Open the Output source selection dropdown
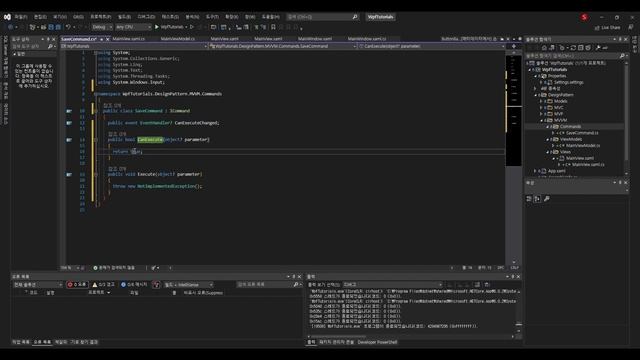The height and width of the screenshot is (360, 640). [x=393, y=284]
